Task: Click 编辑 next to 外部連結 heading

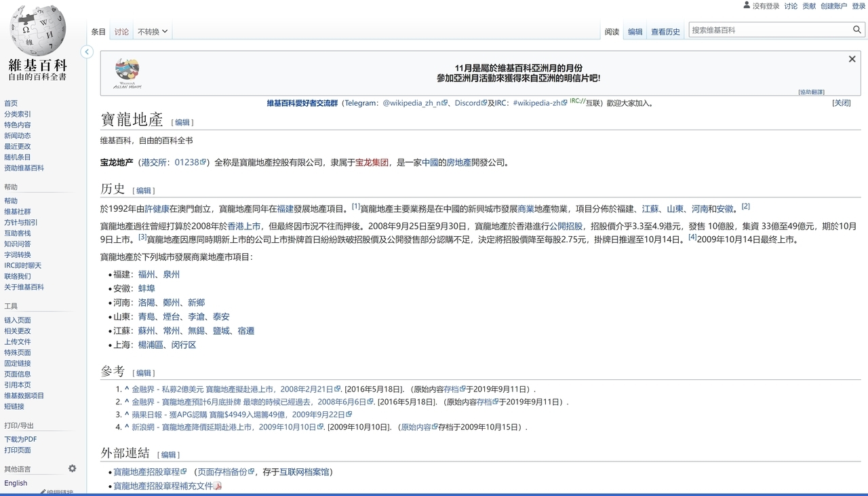Action: point(168,455)
